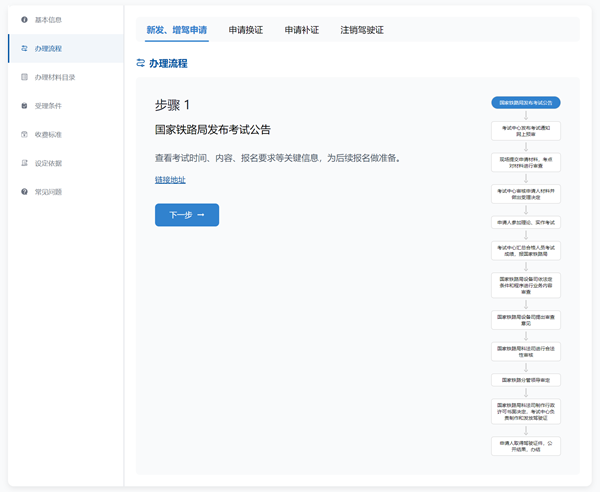600x492 pixels.
Task: Click the 常见问题 question mark icon
Action: 24,191
